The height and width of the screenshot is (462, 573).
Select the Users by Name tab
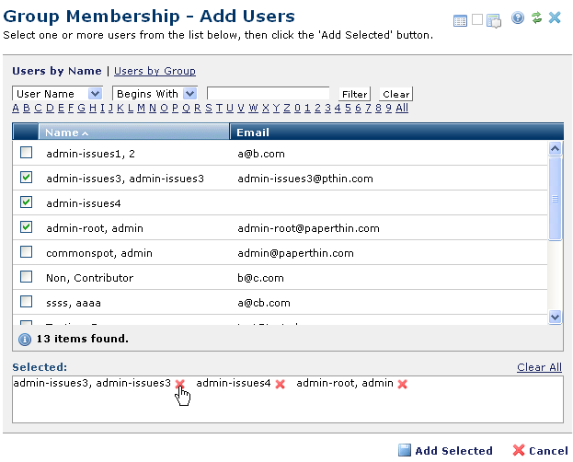[57, 71]
